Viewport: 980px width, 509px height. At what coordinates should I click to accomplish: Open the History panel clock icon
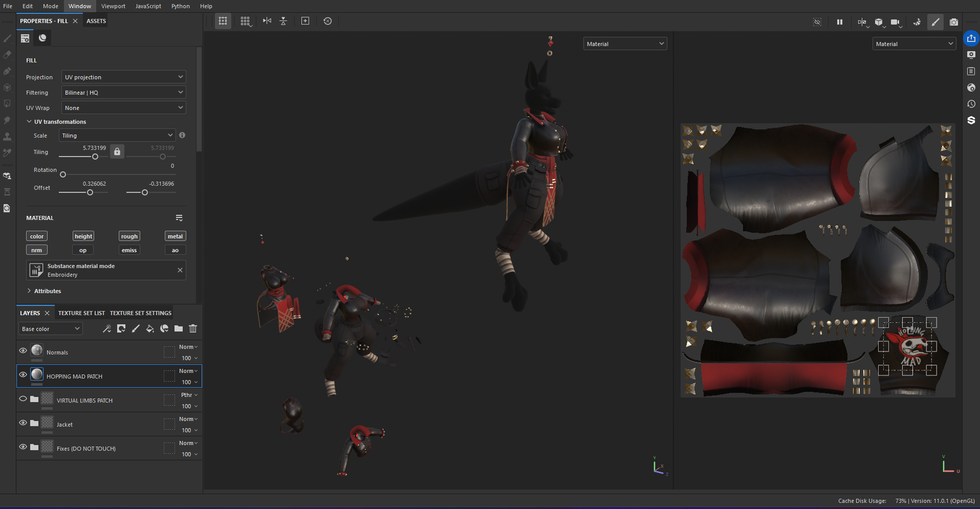coord(971,104)
